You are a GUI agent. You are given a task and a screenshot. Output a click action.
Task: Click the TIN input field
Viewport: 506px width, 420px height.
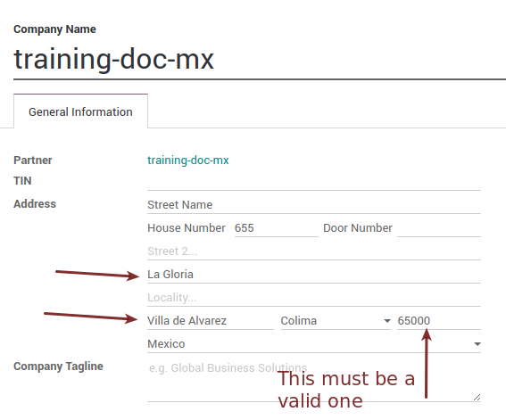(x=314, y=182)
